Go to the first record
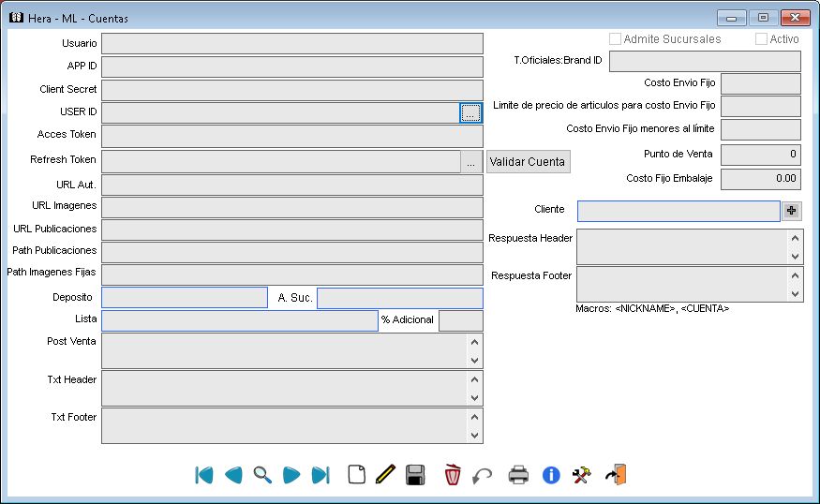The width and height of the screenshot is (820, 504). (x=204, y=475)
